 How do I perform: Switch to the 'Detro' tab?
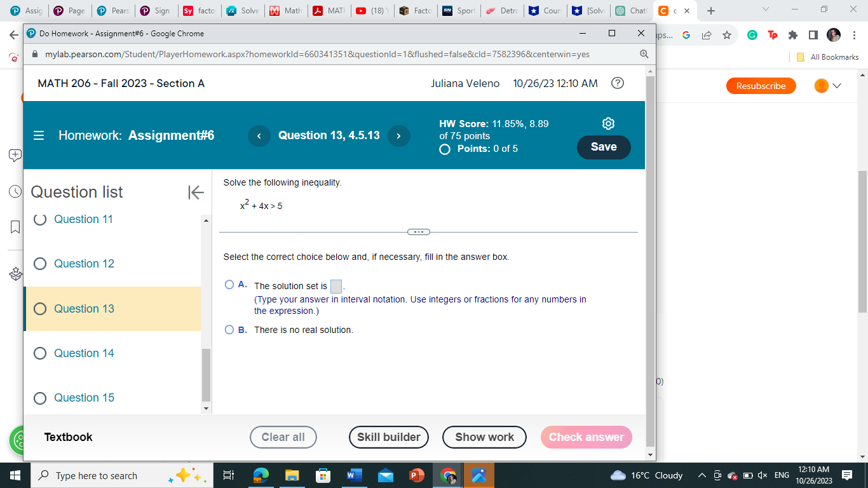[502, 11]
